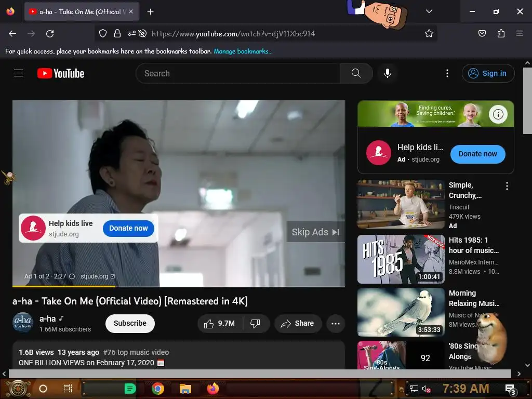The width and height of the screenshot is (532, 399).
Task: Start voice search with the microphone icon
Action: pos(388,73)
